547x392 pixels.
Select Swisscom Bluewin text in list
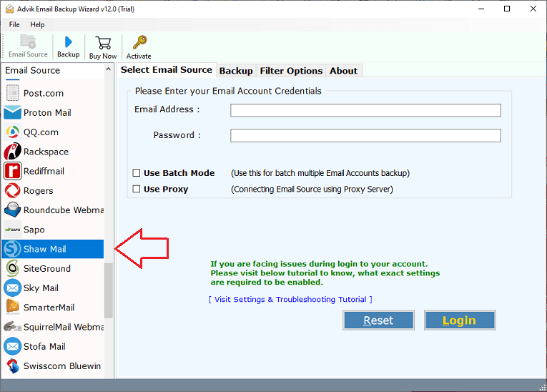pos(62,366)
